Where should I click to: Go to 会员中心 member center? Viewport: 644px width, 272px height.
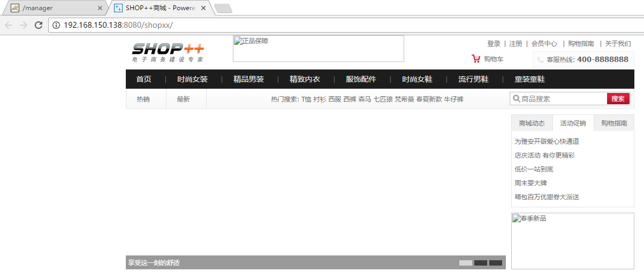(544, 44)
